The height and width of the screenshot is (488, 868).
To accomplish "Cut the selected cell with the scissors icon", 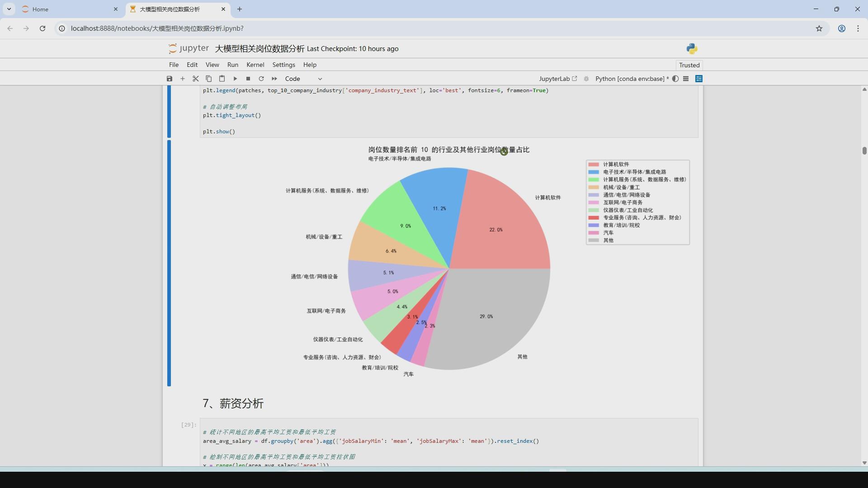I will [196, 79].
